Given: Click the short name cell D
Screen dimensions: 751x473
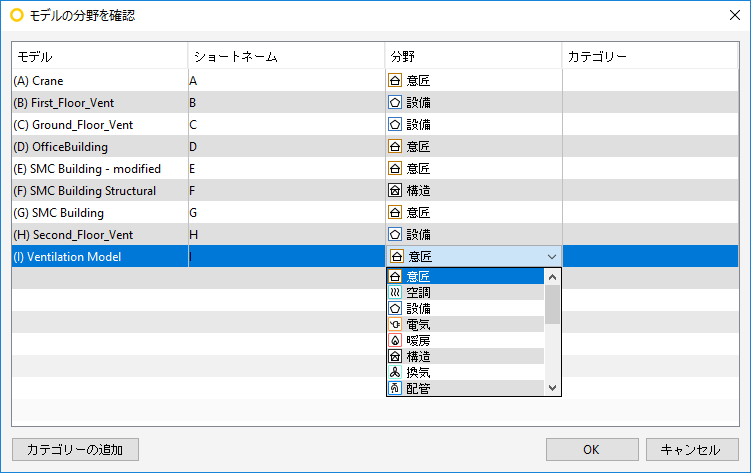Looking at the screenshot, I should pos(286,146).
